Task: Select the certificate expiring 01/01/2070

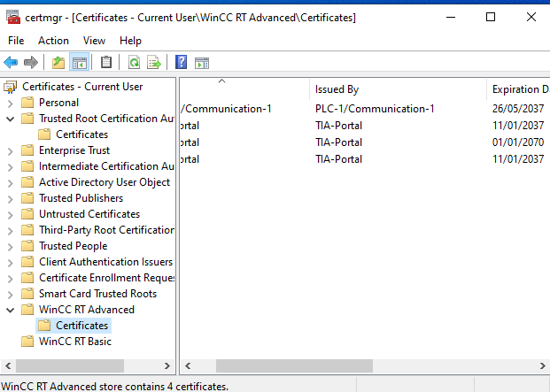Action: click(x=518, y=142)
